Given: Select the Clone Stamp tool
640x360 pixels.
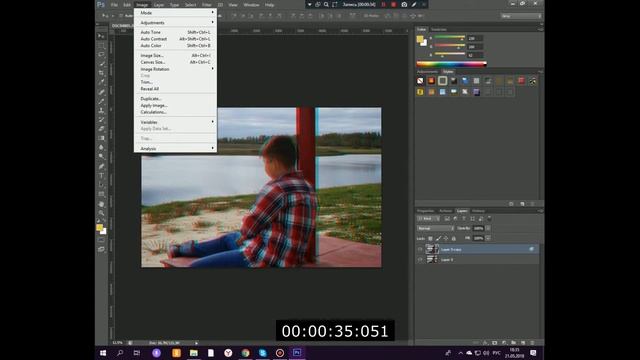Looking at the screenshot, I should (x=101, y=111).
